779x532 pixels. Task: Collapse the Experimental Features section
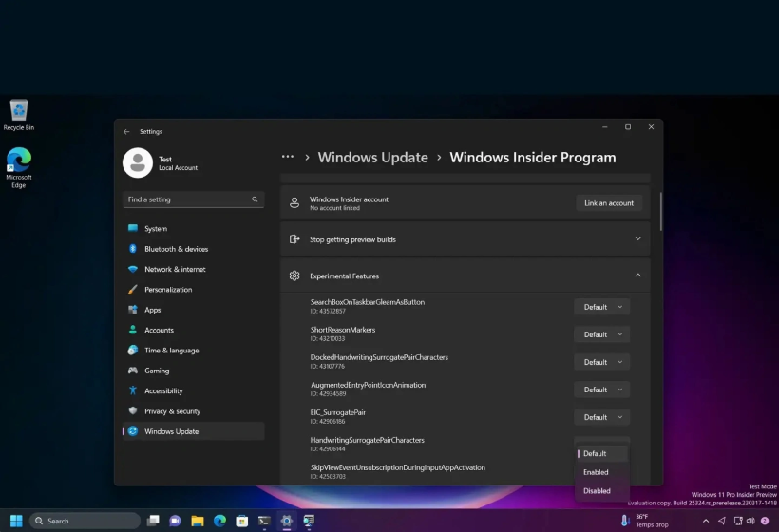point(637,275)
